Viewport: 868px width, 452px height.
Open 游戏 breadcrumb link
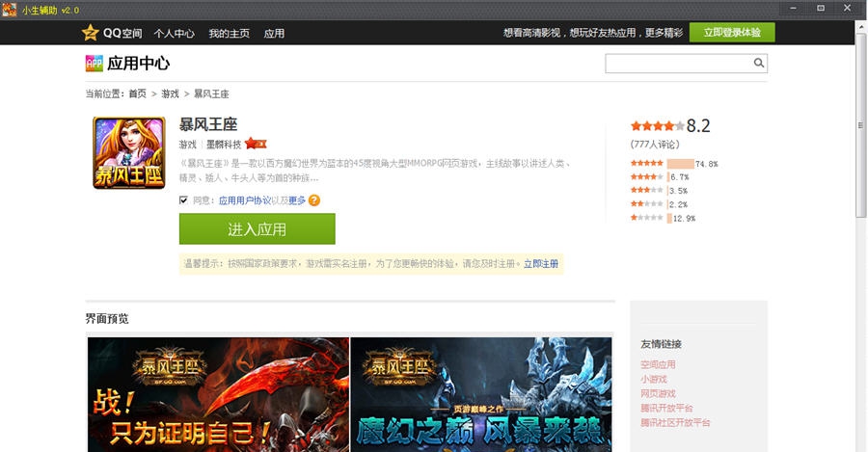click(x=170, y=94)
